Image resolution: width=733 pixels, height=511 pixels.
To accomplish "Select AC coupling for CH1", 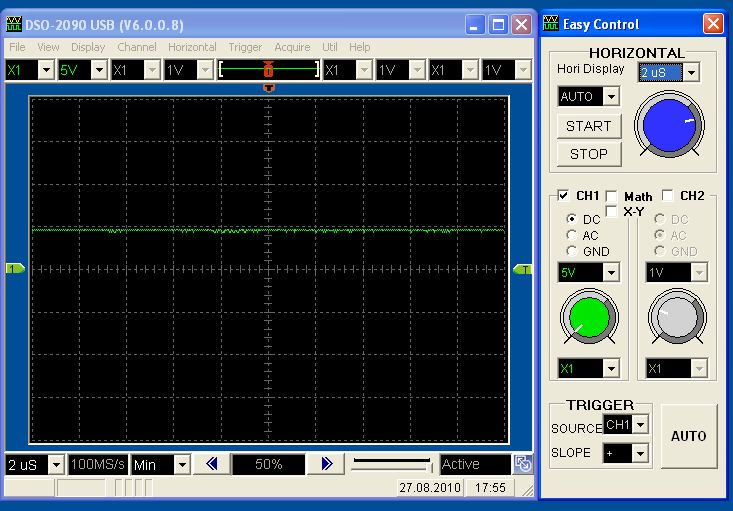I will click(x=572, y=235).
